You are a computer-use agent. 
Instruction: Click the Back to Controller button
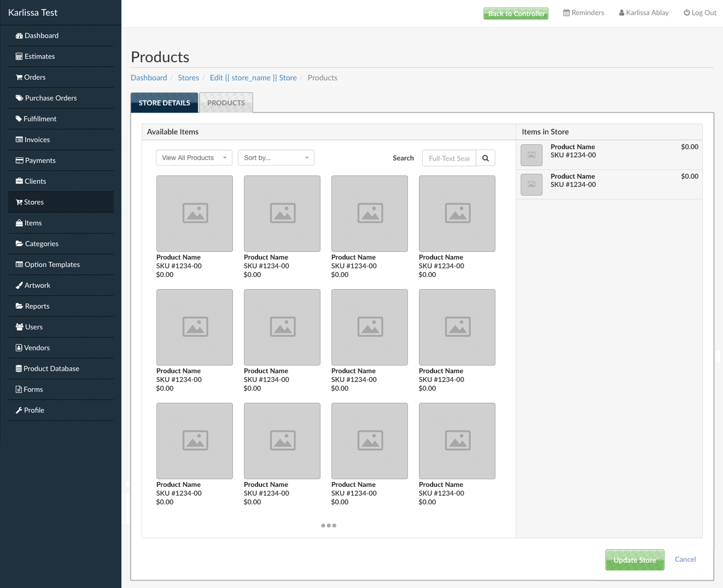click(516, 13)
